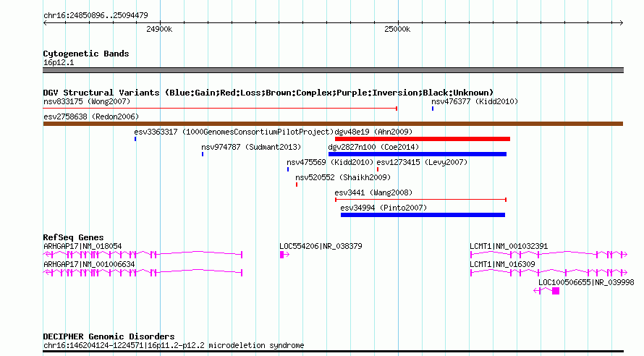Click the ARHGAP17 NM_018054 exon glyph

pyautogui.click(x=143, y=255)
